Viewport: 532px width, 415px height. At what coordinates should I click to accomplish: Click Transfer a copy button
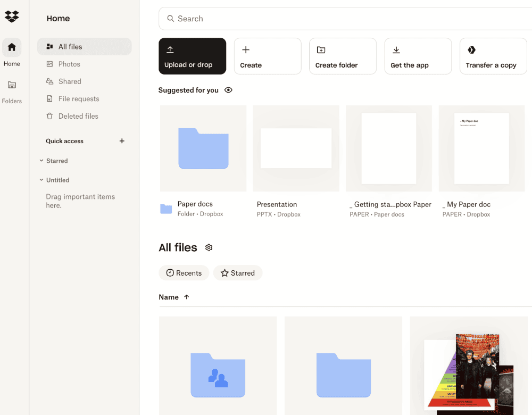pyautogui.click(x=493, y=56)
